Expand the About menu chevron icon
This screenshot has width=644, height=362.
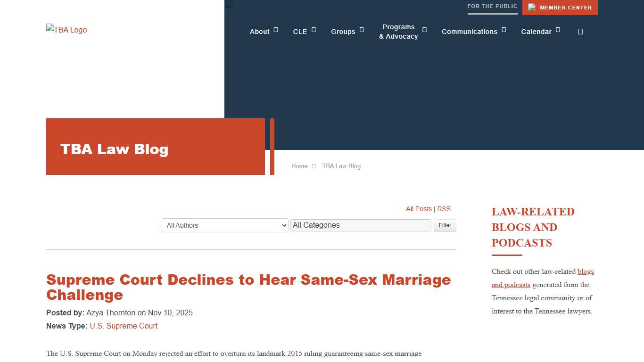[275, 29]
